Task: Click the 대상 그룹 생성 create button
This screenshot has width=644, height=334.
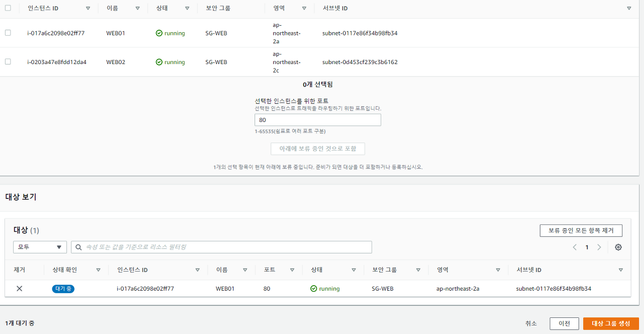Action: (611, 323)
